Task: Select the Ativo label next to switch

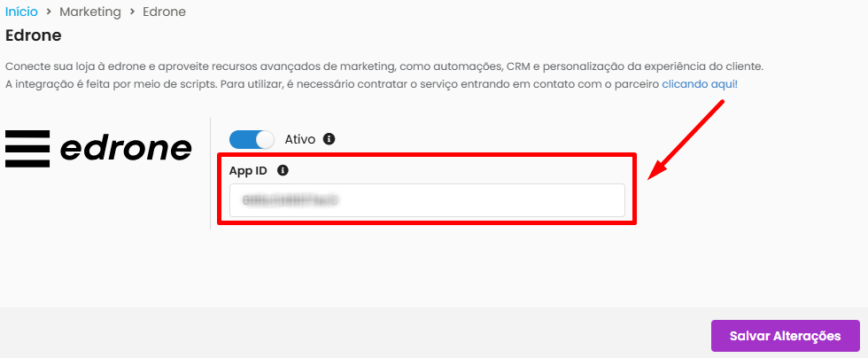Action: 300,139
